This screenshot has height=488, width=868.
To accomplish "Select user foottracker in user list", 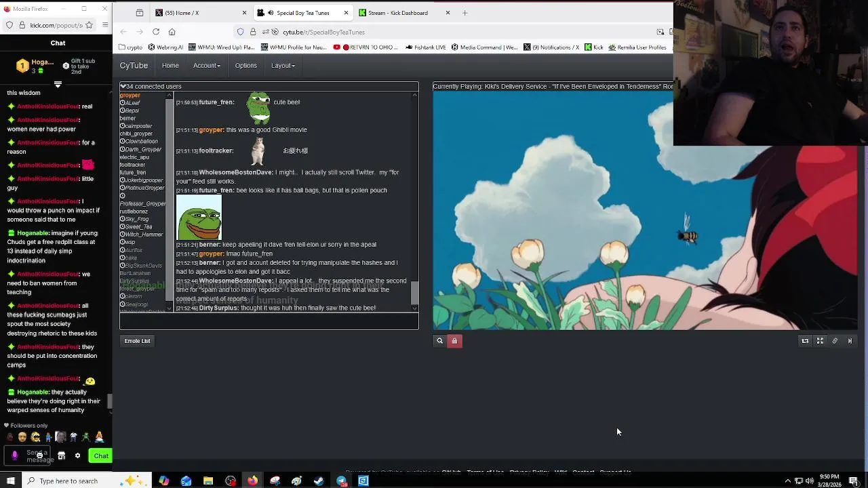I will [x=132, y=165].
